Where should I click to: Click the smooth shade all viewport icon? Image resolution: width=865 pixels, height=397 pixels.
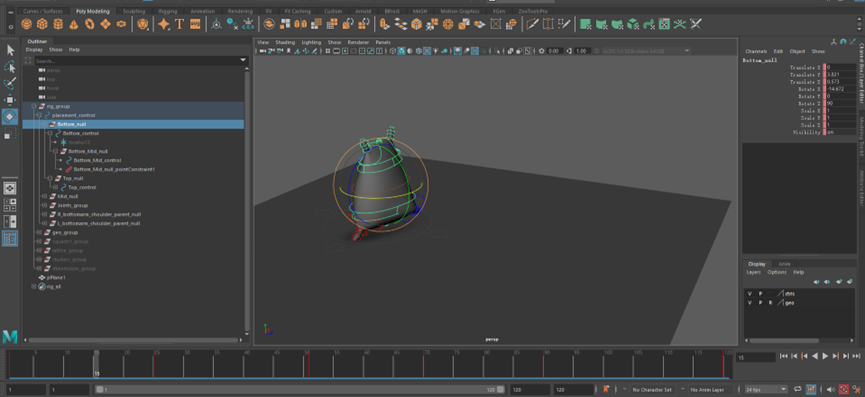[x=401, y=51]
